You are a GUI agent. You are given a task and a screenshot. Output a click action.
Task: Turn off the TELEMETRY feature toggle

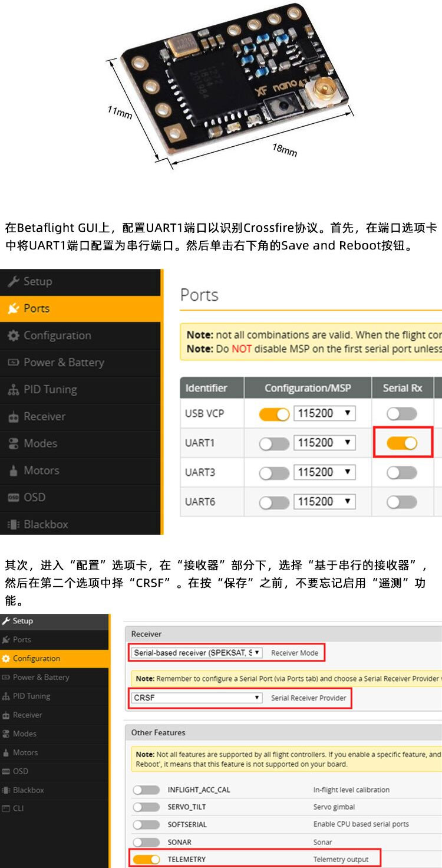(x=146, y=859)
